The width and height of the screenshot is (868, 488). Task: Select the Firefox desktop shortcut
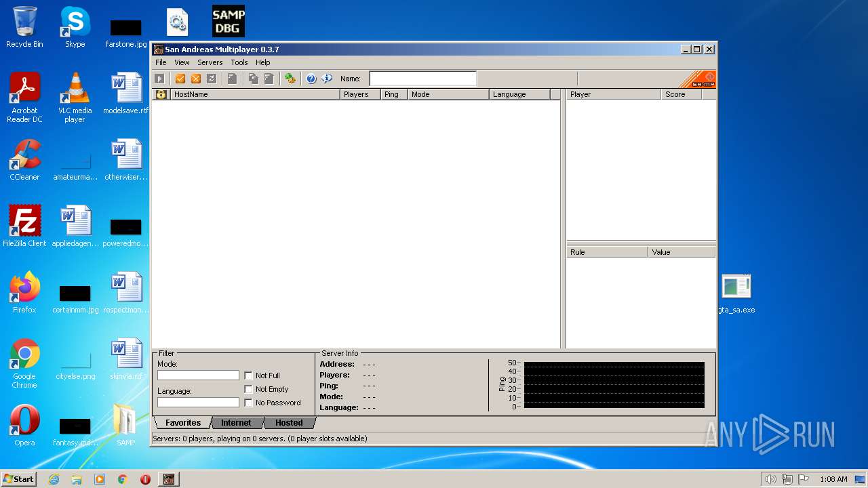click(24, 293)
